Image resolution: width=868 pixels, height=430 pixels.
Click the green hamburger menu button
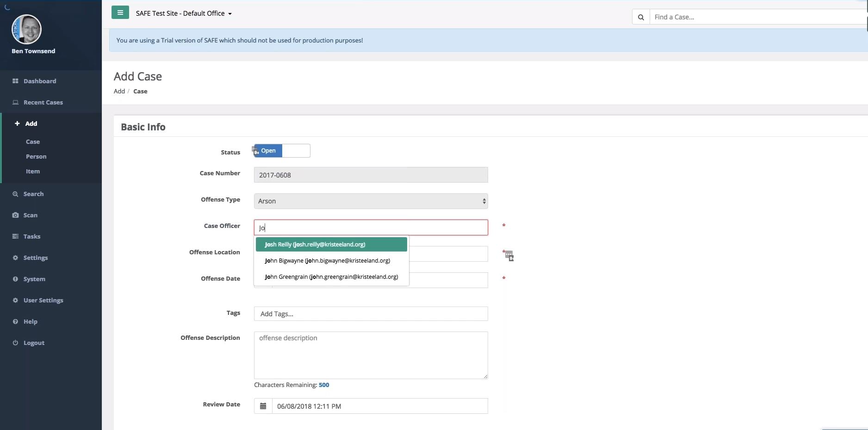point(120,12)
